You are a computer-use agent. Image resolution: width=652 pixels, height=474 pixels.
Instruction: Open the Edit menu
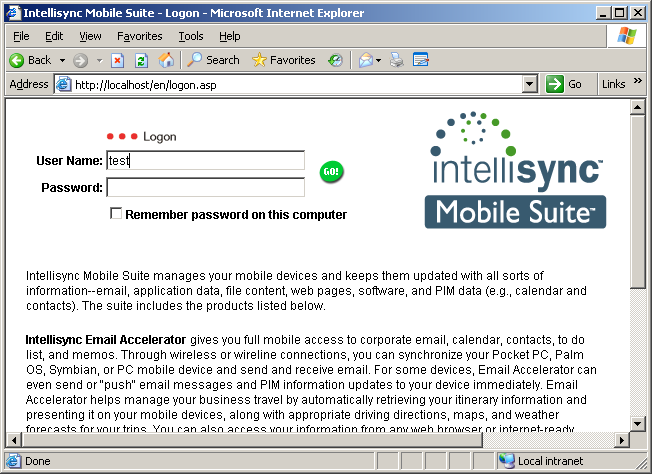(54, 36)
